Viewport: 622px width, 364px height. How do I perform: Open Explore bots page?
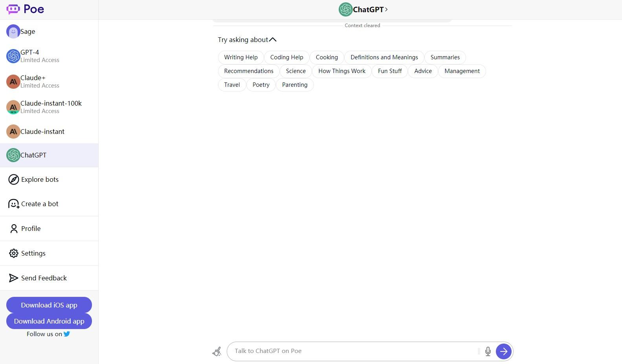click(x=49, y=179)
